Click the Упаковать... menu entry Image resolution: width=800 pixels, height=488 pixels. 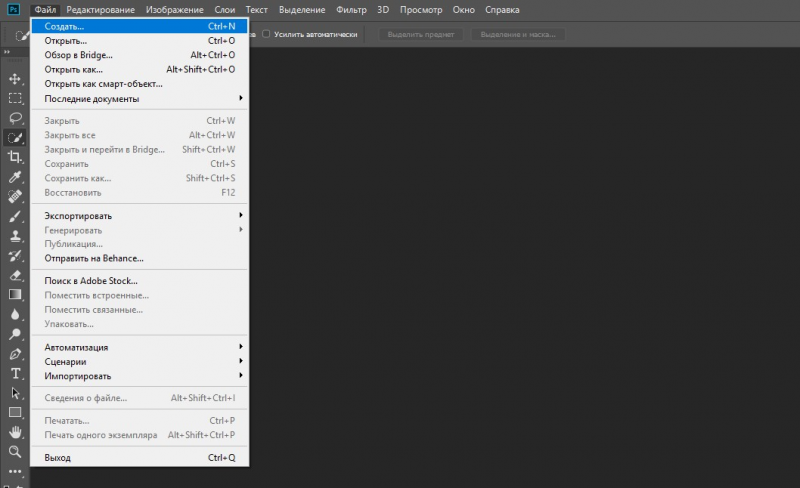(x=139, y=324)
